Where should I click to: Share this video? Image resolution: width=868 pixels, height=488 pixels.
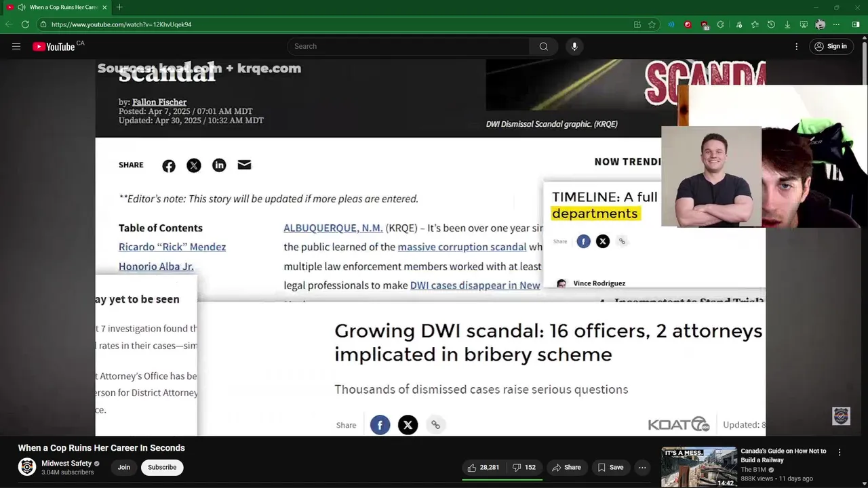(566, 467)
